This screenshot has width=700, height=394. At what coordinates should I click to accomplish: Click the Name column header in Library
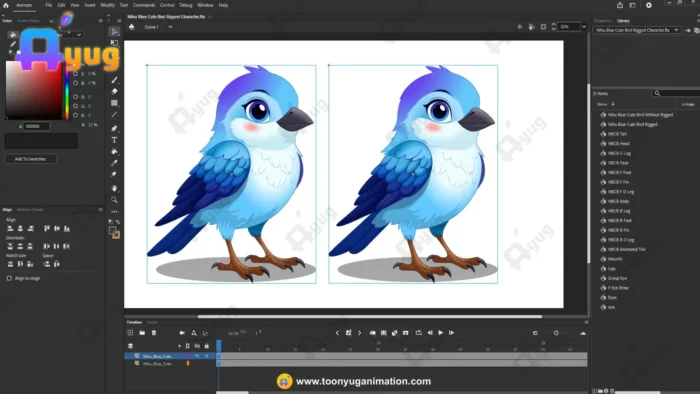point(602,104)
